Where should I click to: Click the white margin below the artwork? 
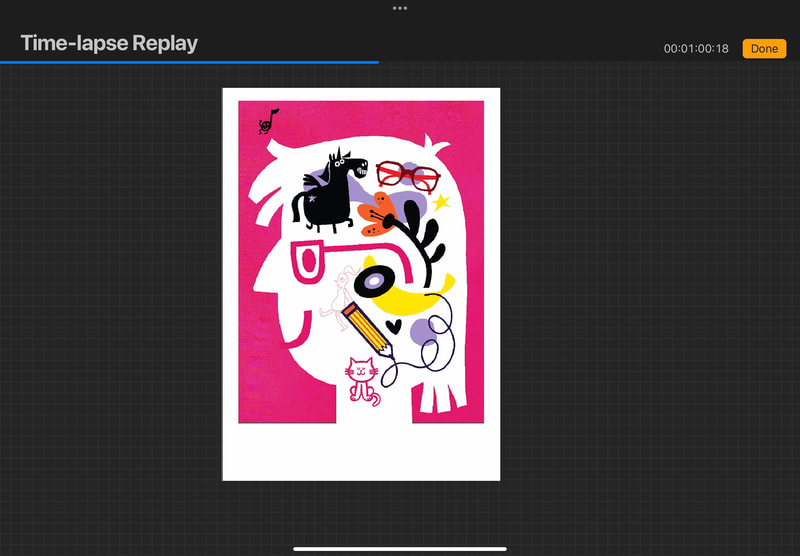[x=360, y=452]
